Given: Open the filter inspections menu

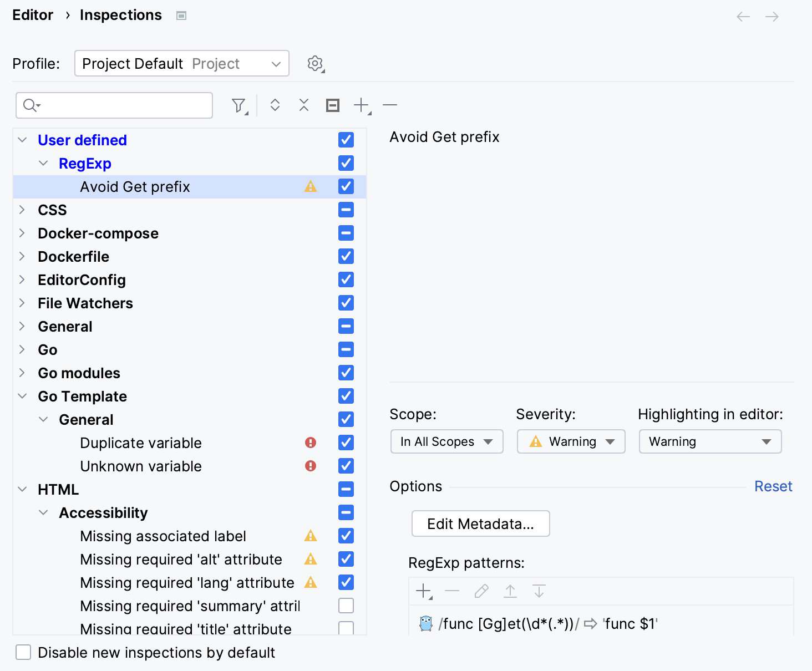Looking at the screenshot, I should [238, 105].
